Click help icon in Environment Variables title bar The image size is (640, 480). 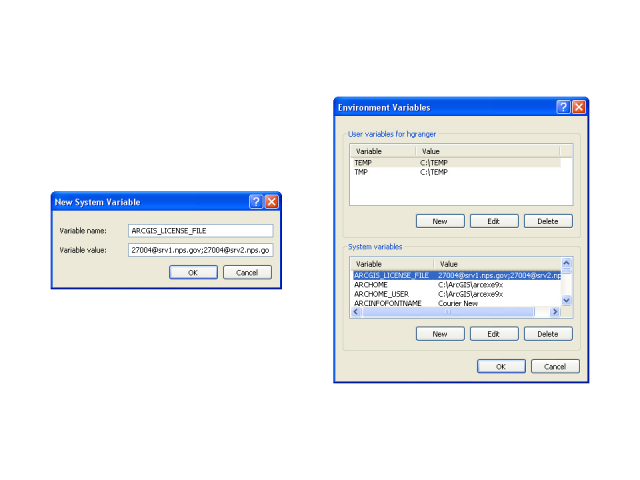(563, 107)
